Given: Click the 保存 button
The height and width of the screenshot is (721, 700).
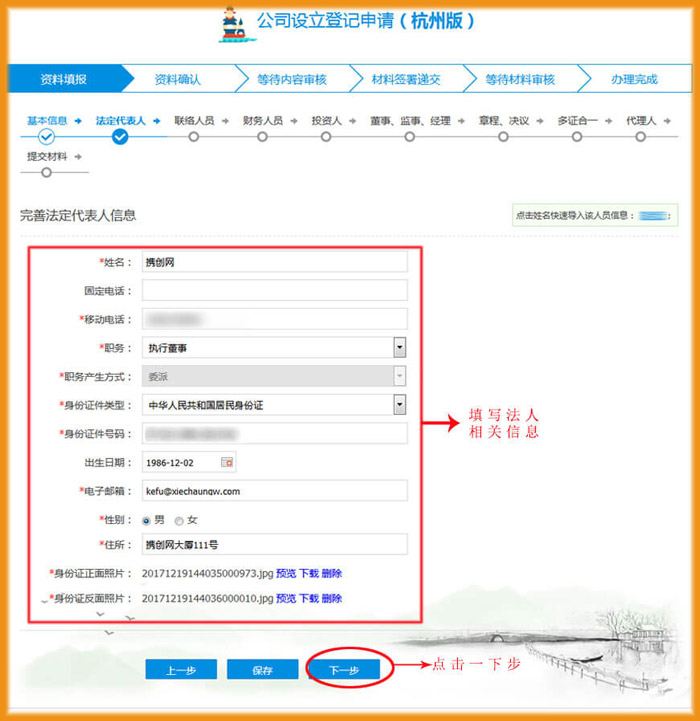Looking at the screenshot, I should point(262,670).
